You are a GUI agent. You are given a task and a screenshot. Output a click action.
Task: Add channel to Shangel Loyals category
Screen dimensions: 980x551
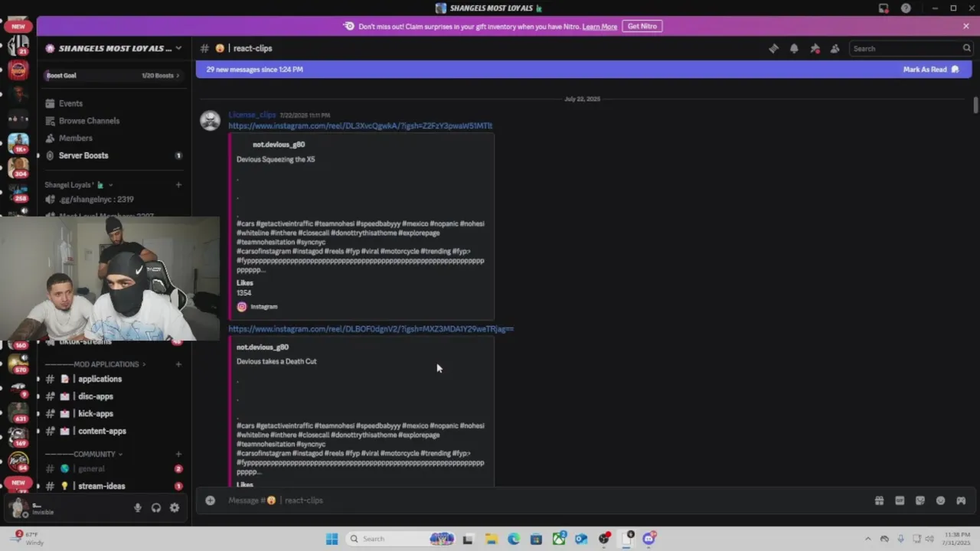coord(178,184)
